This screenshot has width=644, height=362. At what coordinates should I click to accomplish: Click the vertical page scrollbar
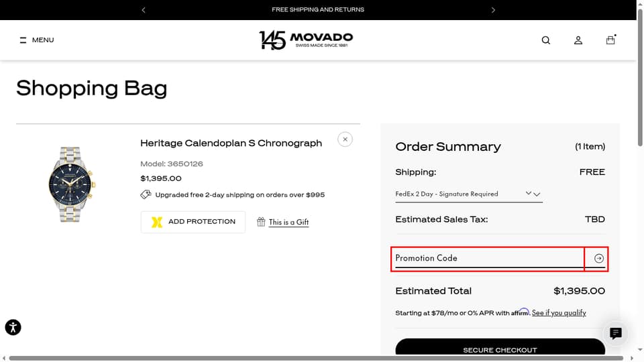[640, 78]
